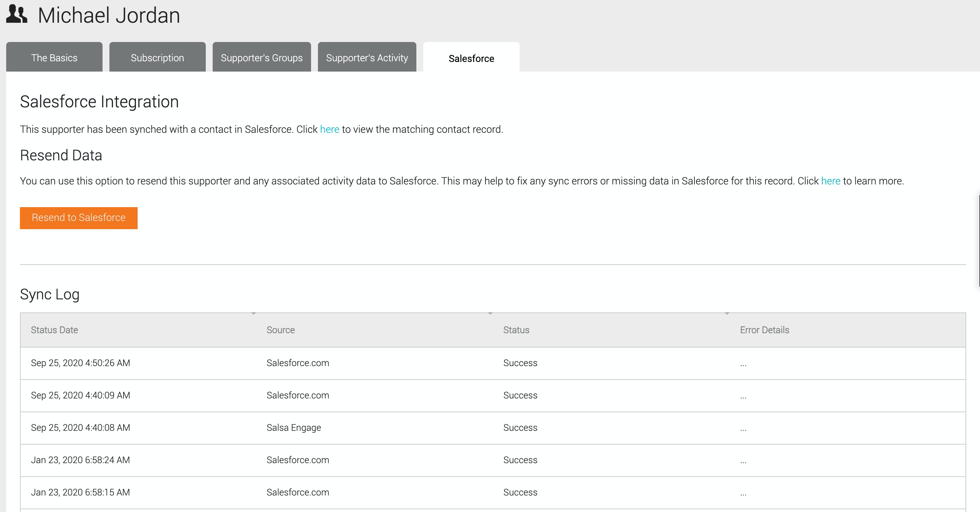
Task: Click the Salesforce Integration heading
Action: (x=99, y=102)
